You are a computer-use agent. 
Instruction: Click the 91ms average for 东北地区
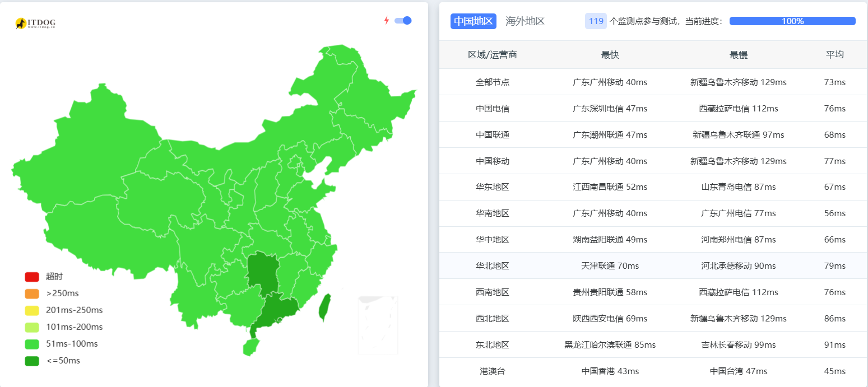click(x=835, y=345)
